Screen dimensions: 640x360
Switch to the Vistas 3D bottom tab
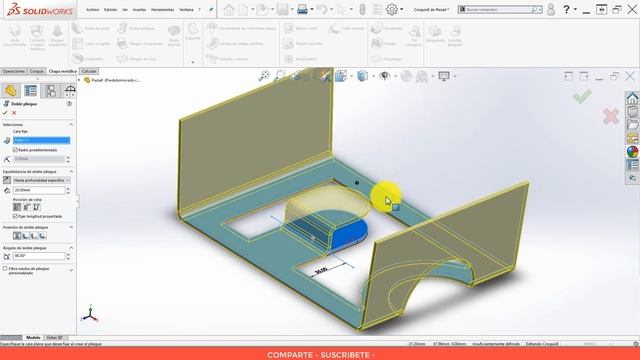55,338
